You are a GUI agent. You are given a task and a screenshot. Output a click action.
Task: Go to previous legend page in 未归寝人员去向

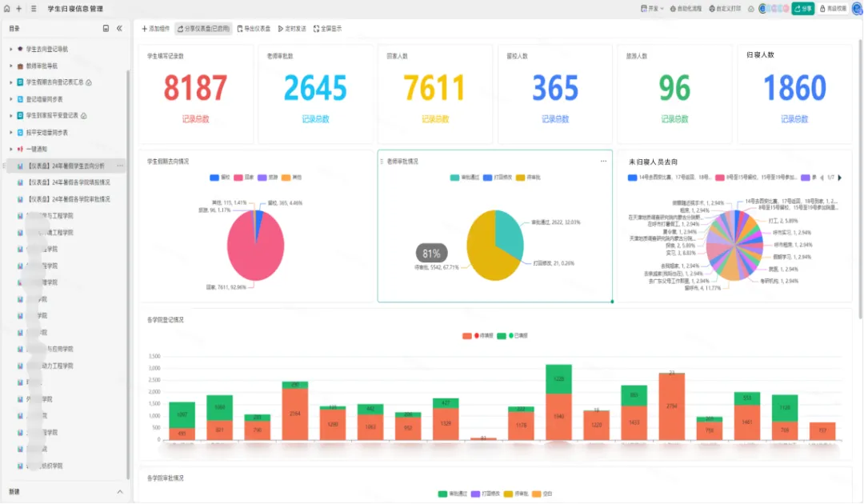coord(822,178)
